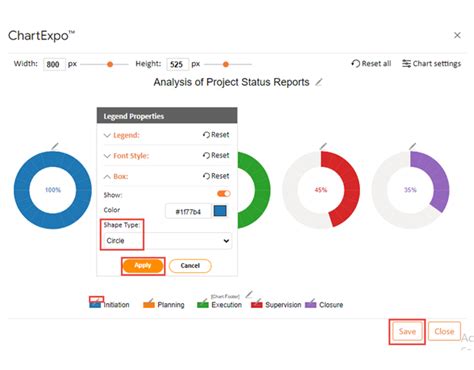Click the edit pencil above the red donut
The width and height of the screenshot is (474, 370).
(x=323, y=146)
